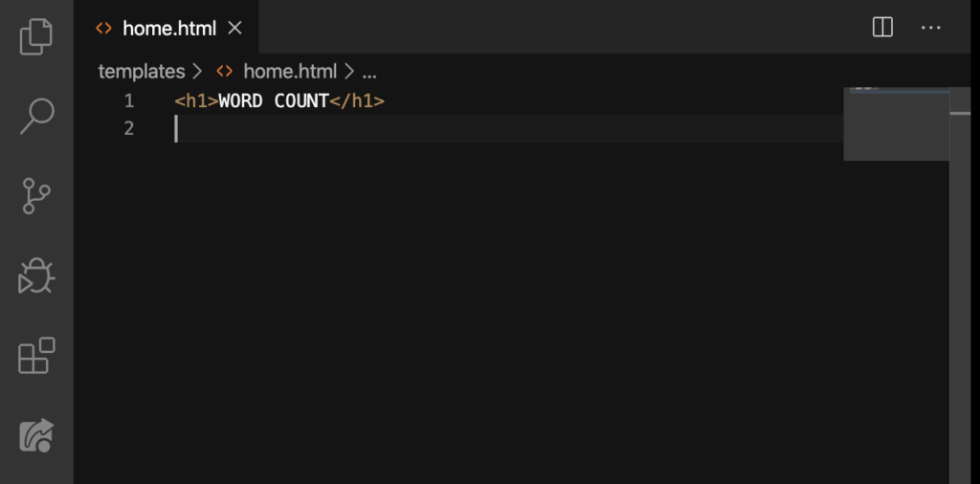Image resolution: width=980 pixels, height=484 pixels.
Task: Open the Run and Debug bug icon
Action: (36, 275)
